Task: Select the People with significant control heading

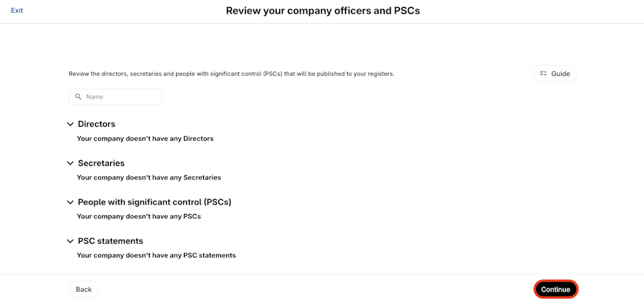Action: pos(154,202)
